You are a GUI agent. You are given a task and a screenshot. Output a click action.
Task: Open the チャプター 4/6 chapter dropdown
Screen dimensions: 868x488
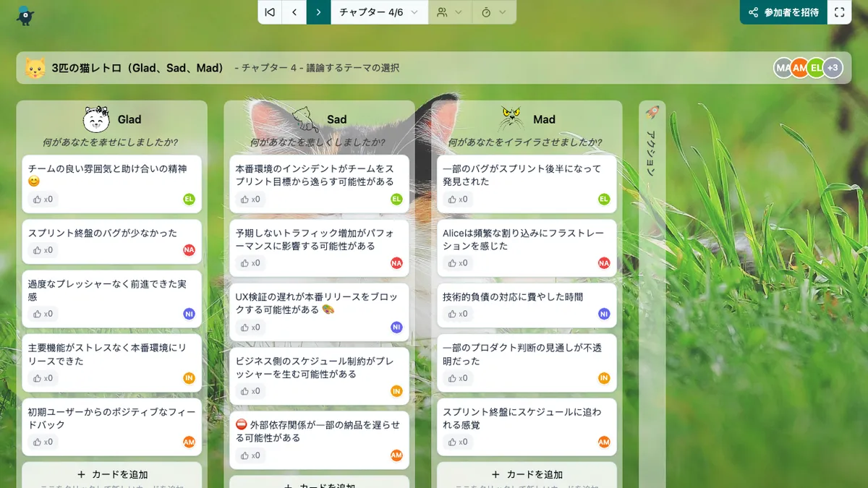coord(379,12)
